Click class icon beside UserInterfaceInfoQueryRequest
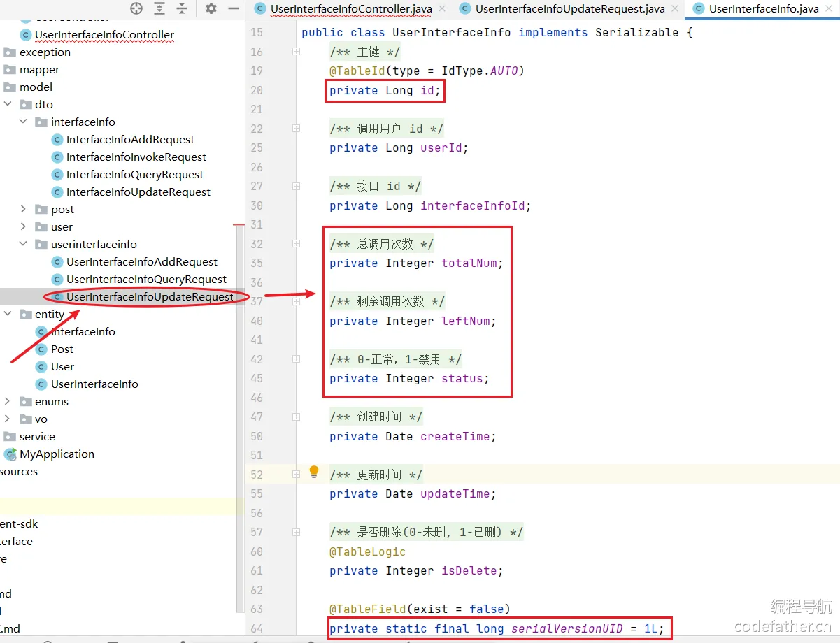This screenshot has width=840, height=643. click(57, 280)
